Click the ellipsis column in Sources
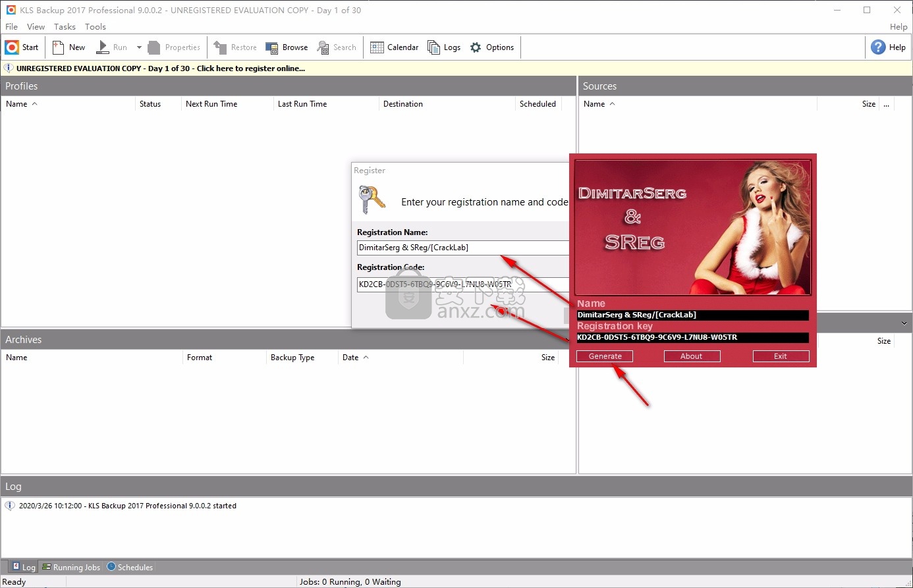This screenshot has width=913, height=588. coord(887,104)
